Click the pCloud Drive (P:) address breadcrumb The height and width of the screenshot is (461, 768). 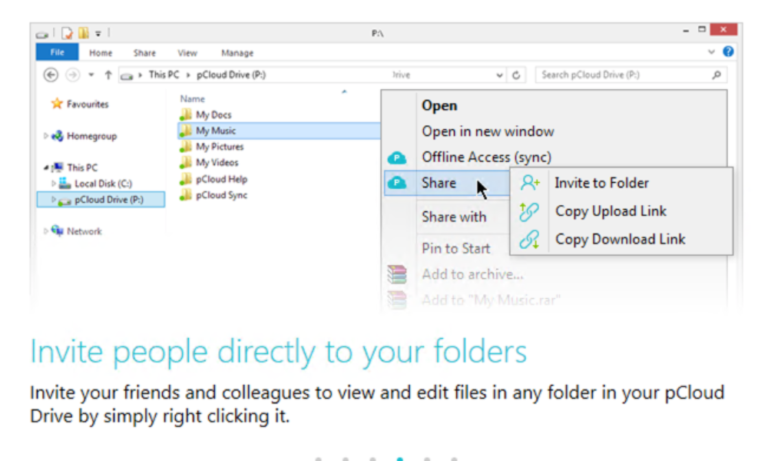click(231, 75)
